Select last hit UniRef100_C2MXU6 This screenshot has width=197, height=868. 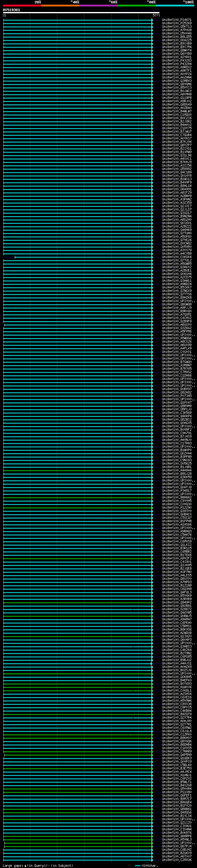(x=176, y=860)
